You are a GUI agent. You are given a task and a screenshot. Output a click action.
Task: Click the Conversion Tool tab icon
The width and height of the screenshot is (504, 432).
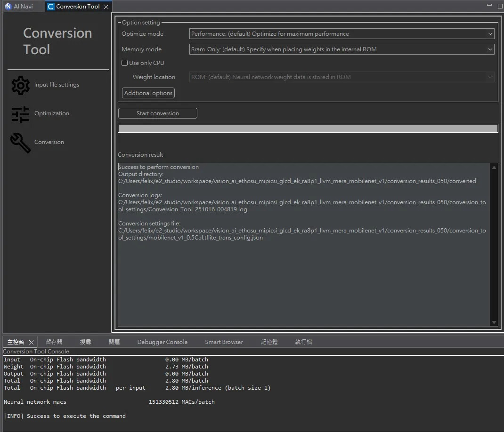coord(51,7)
